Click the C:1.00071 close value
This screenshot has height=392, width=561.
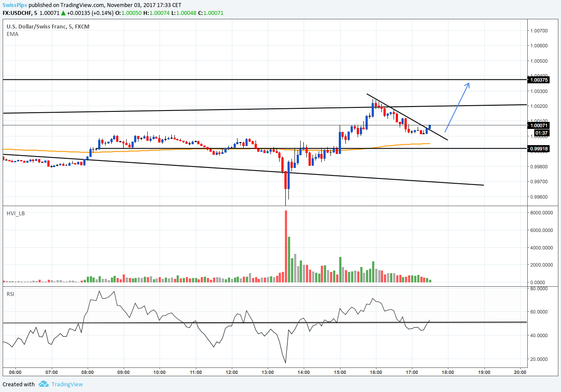click(x=211, y=13)
